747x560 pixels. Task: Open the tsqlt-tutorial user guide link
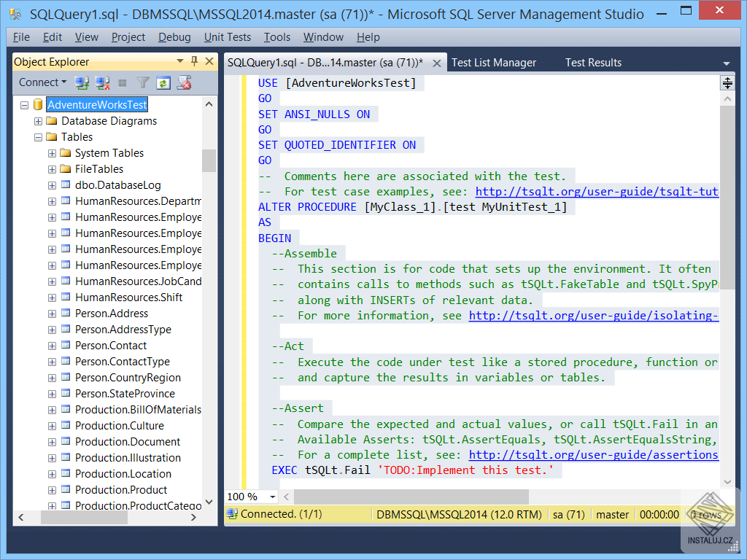tap(597, 192)
